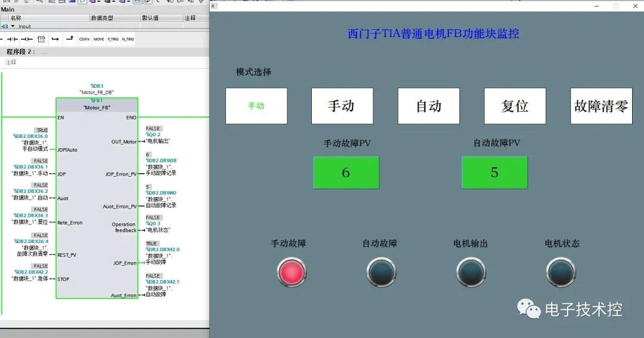
Task: Click the Auot_Erron_PV output pin
Action: point(119,207)
